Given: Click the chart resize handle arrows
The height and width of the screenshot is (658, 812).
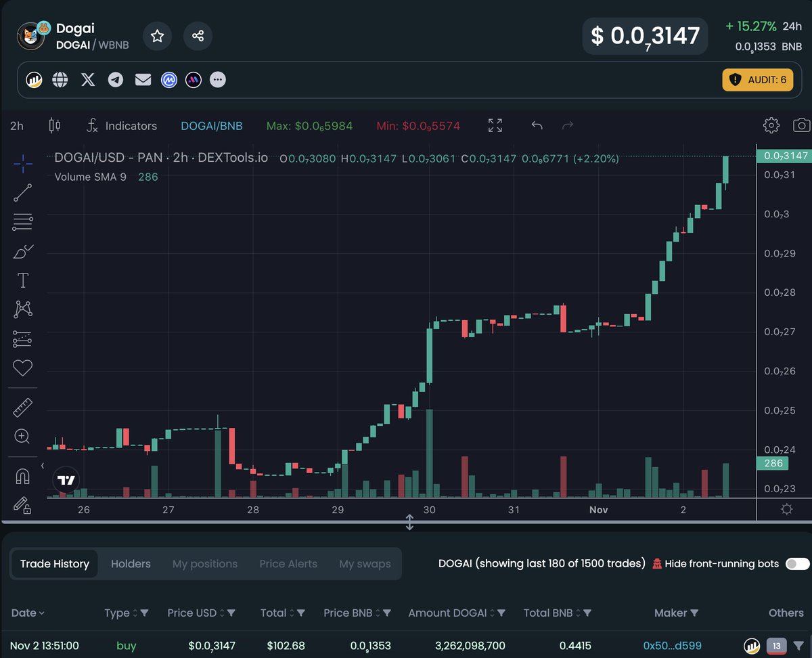Looking at the screenshot, I should tap(409, 522).
